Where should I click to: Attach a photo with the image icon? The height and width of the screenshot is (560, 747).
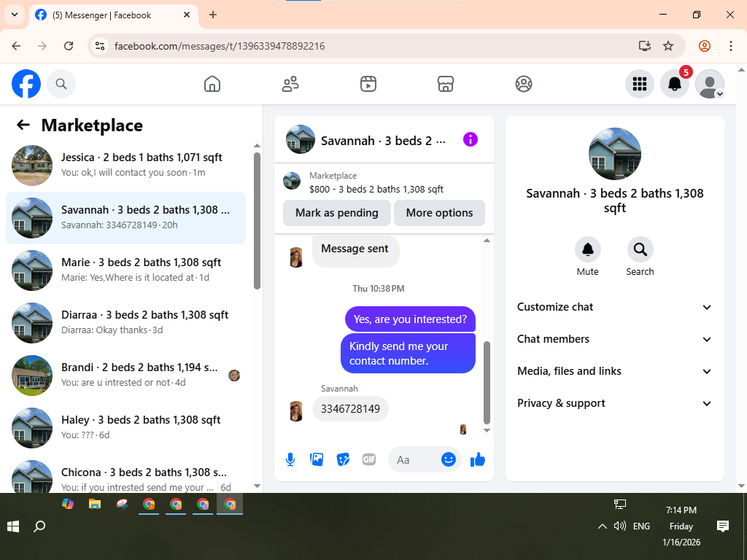coord(317,459)
